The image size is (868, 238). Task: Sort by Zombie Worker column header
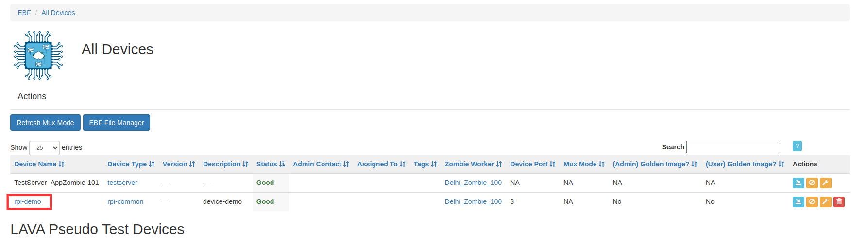(473, 164)
